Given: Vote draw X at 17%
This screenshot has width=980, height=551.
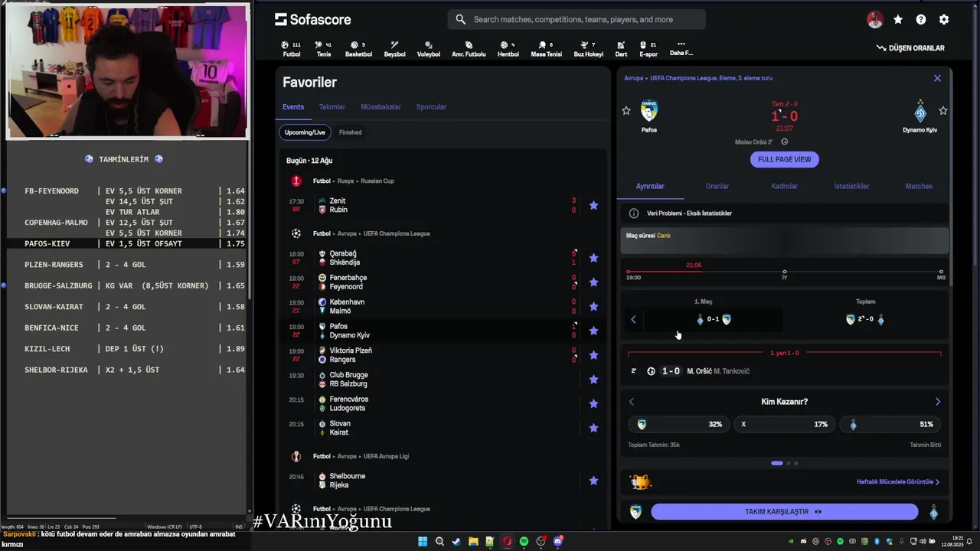Looking at the screenshot, I should coord(784,424).
